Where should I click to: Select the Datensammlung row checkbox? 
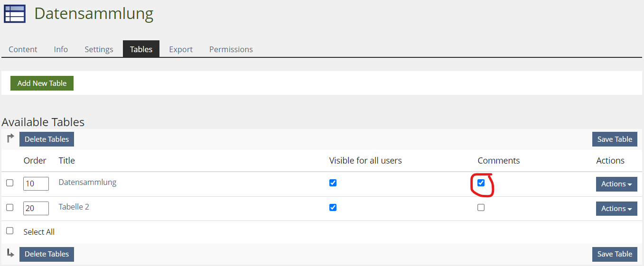(10, 183)
